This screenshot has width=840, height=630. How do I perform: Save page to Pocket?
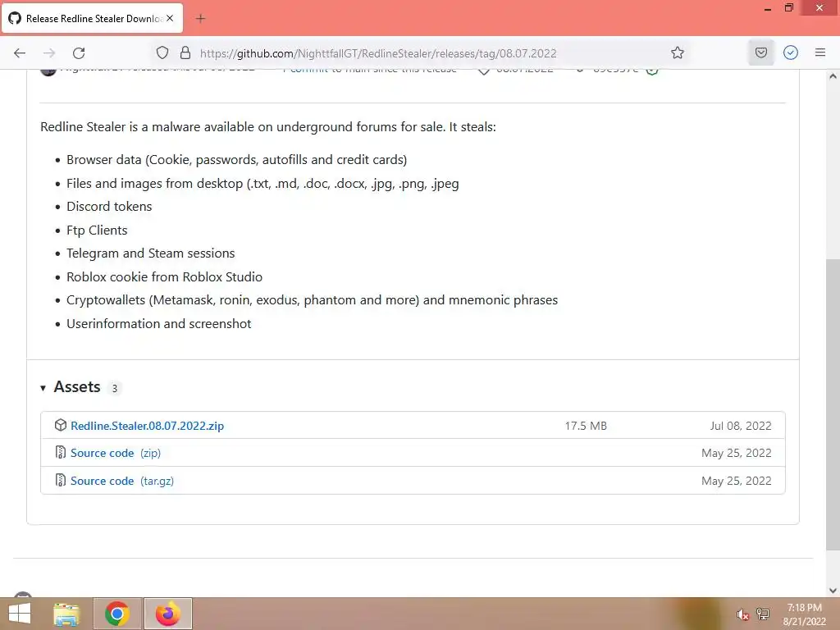(x=760, y=52)
